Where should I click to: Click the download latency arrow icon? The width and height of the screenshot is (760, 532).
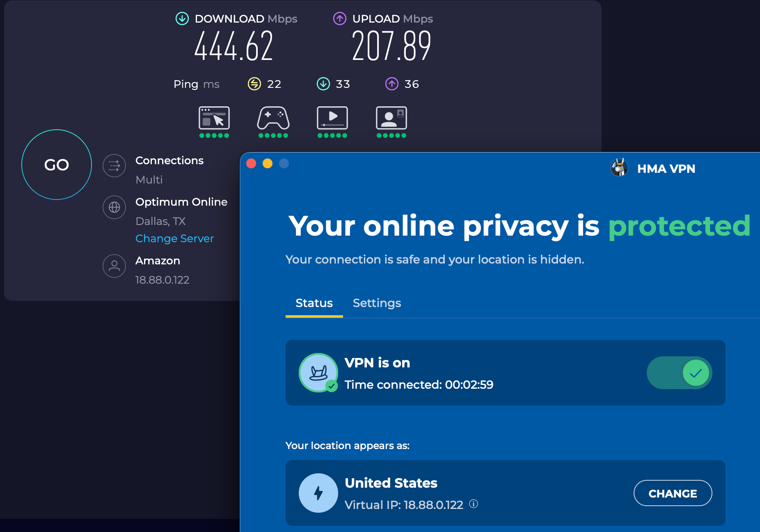[324, 84]
